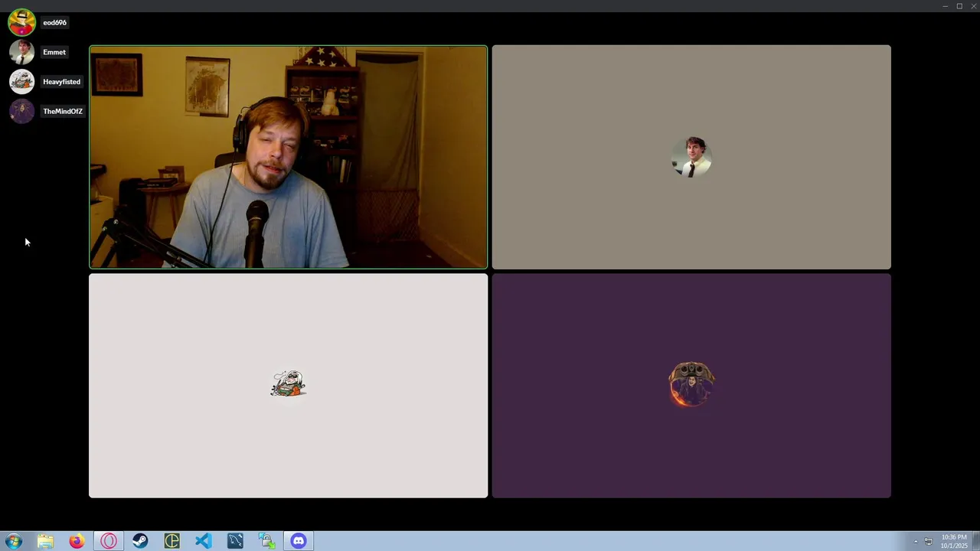This screenshot has width=980, height=551.
Task: Focus the purple tile with fiery avatar
Action: [691, 386]
